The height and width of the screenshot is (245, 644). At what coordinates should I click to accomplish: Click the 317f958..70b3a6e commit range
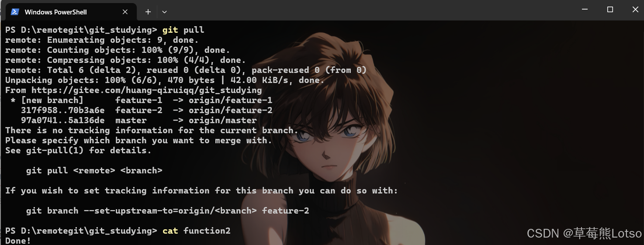(62, 110)
